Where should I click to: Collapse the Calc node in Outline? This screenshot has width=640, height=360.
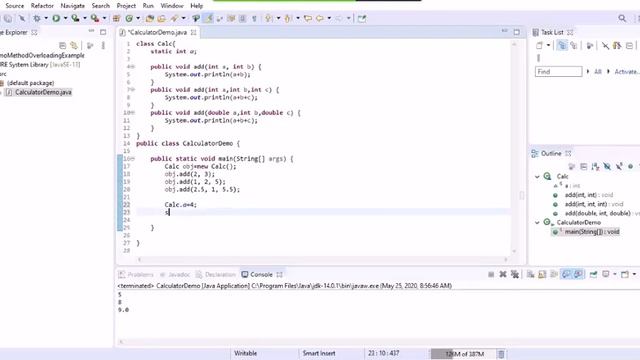coord(538,177)
